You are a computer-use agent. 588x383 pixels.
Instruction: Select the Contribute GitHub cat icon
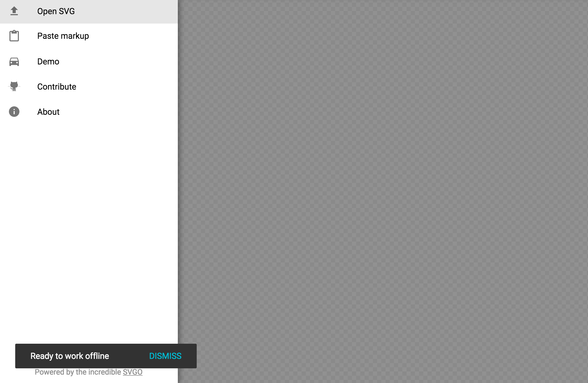click(14, 86)
